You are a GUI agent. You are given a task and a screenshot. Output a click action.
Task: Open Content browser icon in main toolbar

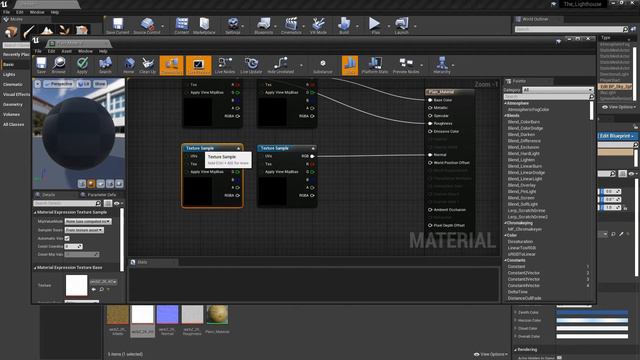[182, 24]
